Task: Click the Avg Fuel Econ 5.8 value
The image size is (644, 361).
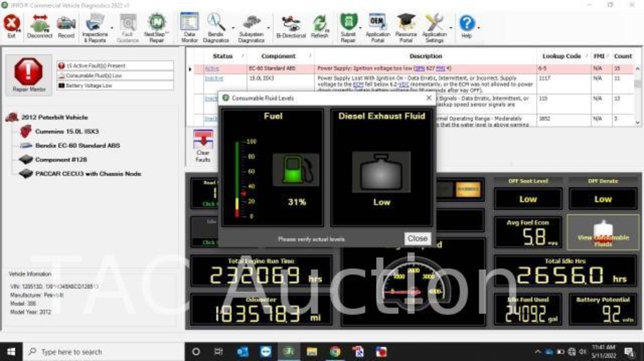Action: pos(535,237)
